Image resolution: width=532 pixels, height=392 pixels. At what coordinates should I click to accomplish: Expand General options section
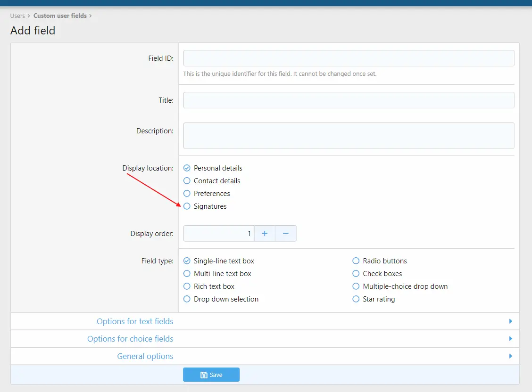click(x=265, y=356)
